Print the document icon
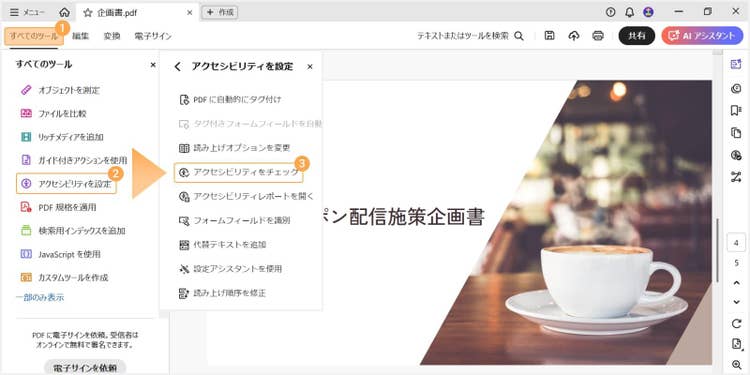The image size is (750, 375). pos(597,36)
